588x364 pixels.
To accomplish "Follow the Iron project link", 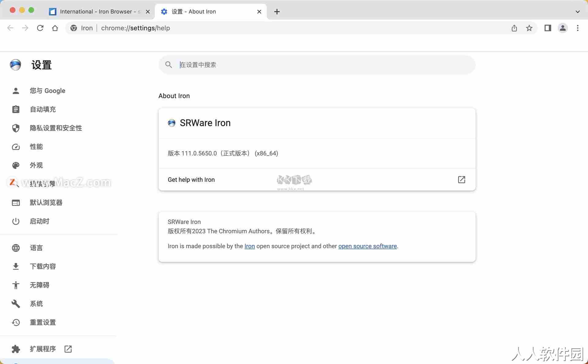I will (250, 246).
